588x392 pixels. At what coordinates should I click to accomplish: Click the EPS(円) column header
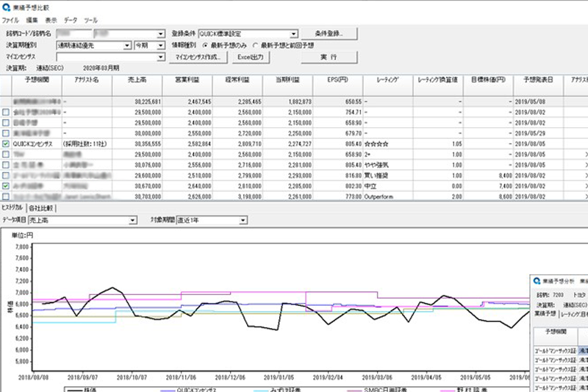coord(337,85)
